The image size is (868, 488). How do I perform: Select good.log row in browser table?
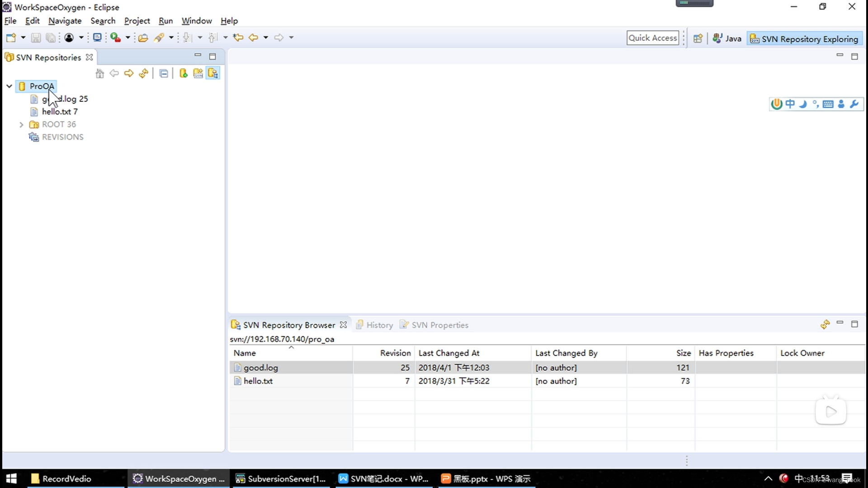point(547,367)
